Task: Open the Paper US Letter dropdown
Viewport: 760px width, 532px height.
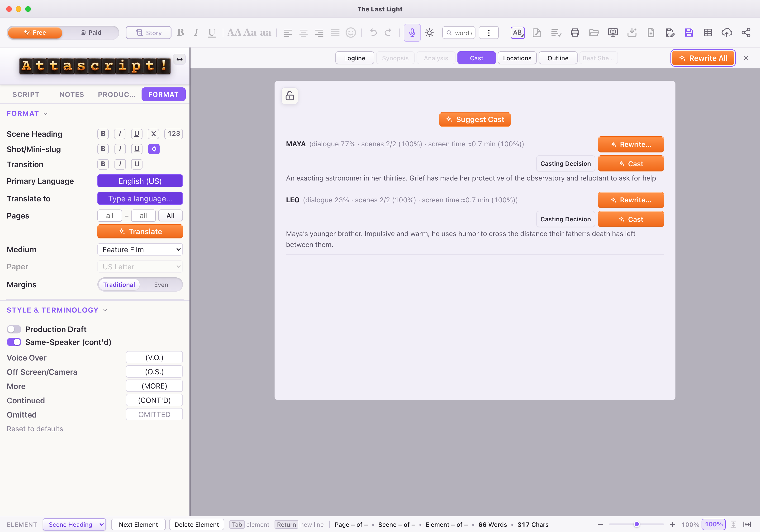Action: click(140, 266)
